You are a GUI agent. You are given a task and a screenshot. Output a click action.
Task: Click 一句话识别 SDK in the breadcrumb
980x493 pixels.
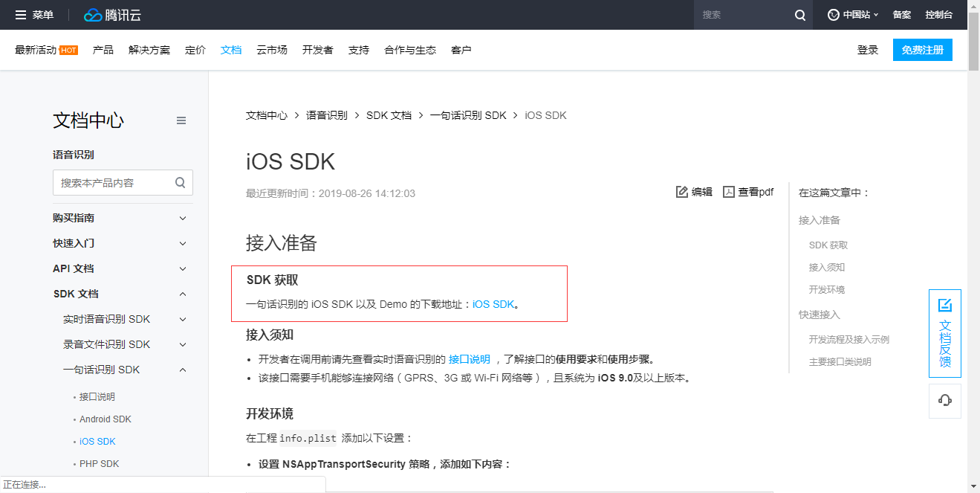click(x=468, y=115)
